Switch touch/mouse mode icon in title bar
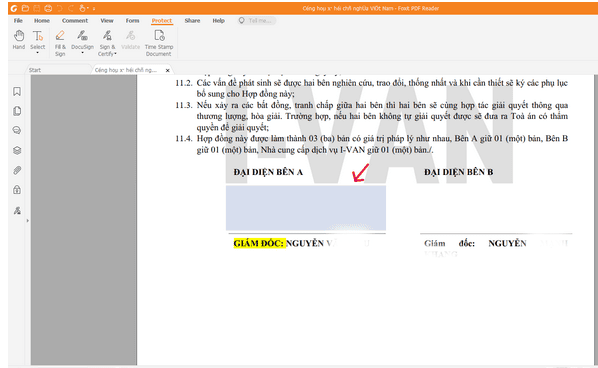This screenshot has width=598, height=368. pyautogui.click(x=82, y=8)
